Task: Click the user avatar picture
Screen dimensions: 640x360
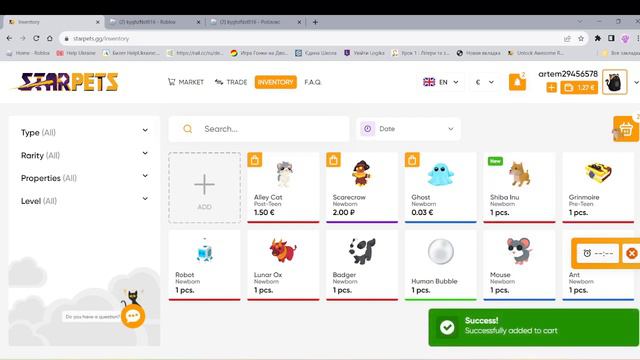Action: [x=615, y=82]
